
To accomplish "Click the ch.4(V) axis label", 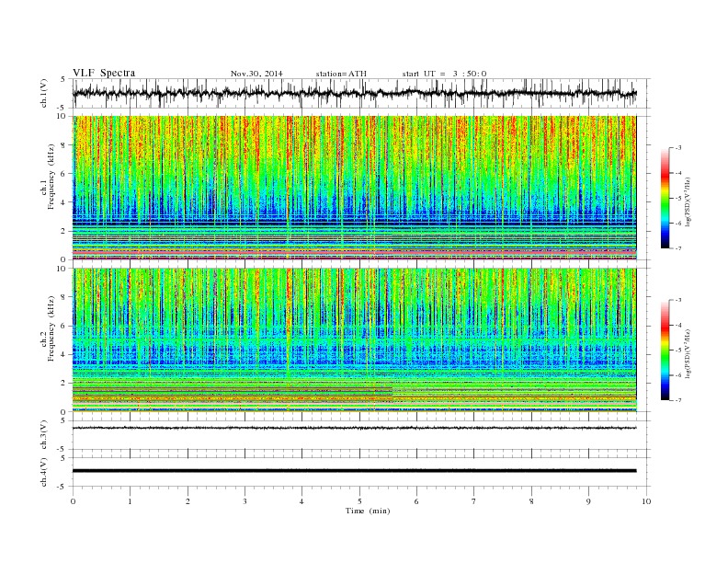I will [44, 472].
